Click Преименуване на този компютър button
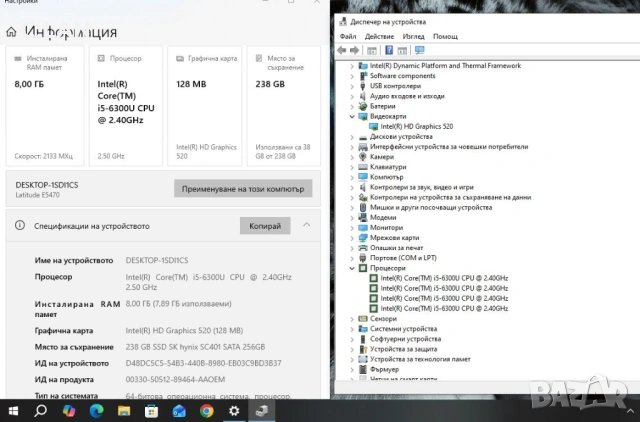This screenshot has height=422, width=640. pyautogui.click(x=243, y=189)
